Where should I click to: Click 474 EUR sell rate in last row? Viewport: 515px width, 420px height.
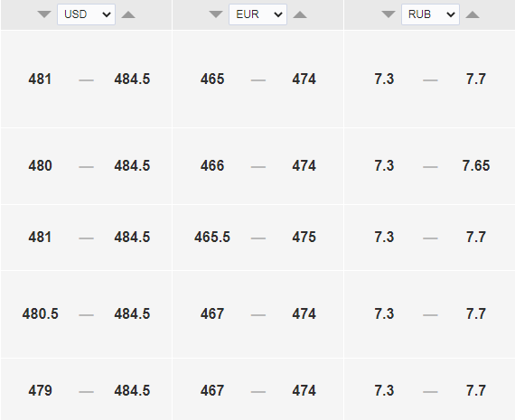[304, 391]
